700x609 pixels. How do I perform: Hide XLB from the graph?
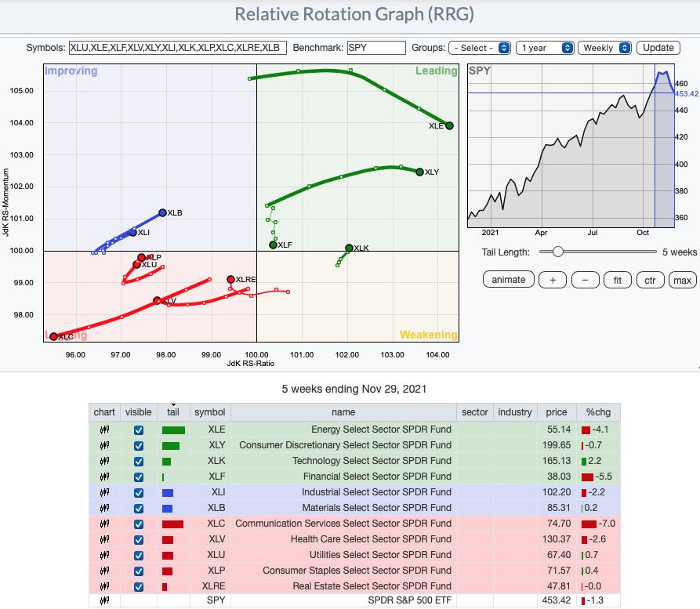coord(139,508)
